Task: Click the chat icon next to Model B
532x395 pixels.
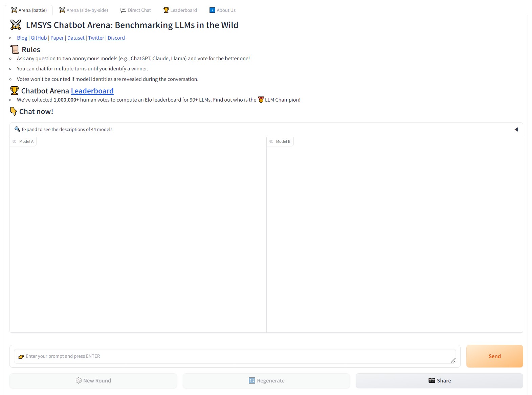Action: (x=271, y=141)
